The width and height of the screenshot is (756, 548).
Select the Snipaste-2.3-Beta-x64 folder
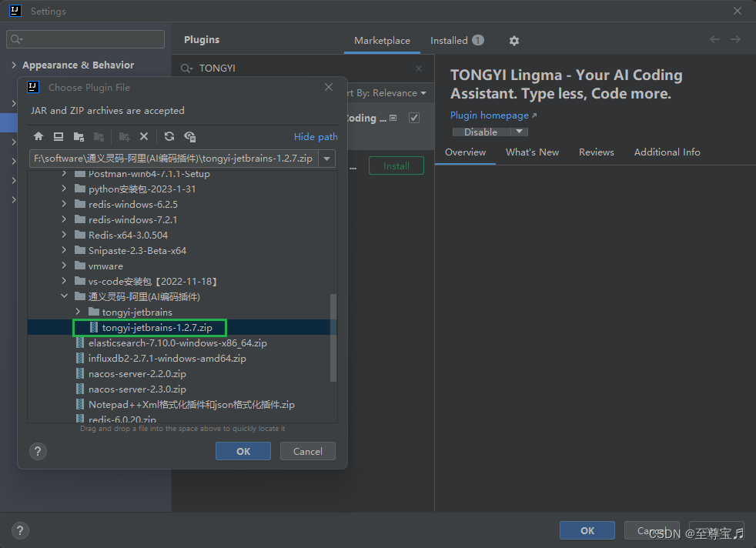coord(137,251)
